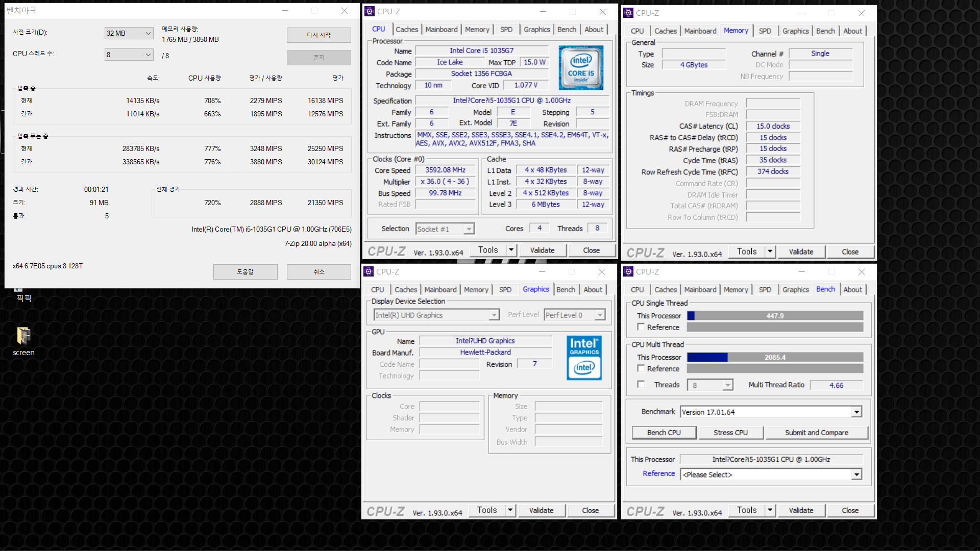Image resolution: width=980 pixels, height=551 pixels.
Task: Click CPU-Z title icon in Bench window
Action: [628, 271]
